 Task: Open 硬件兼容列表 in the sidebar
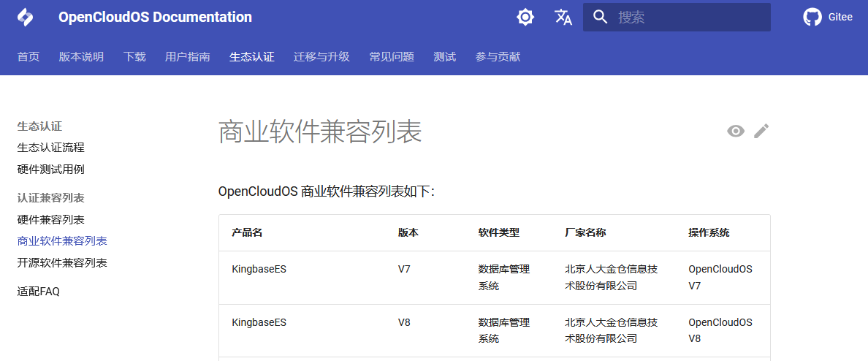tap(51, 219)
